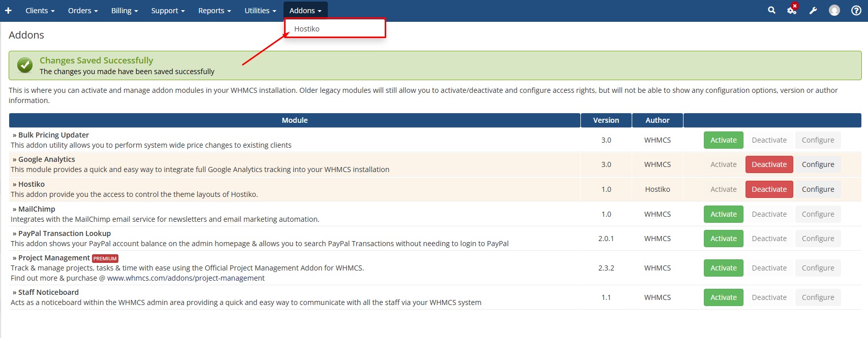Activate the MailChimp addon
The width and height of the screenshot is (868, 338).
click(723, 214)
